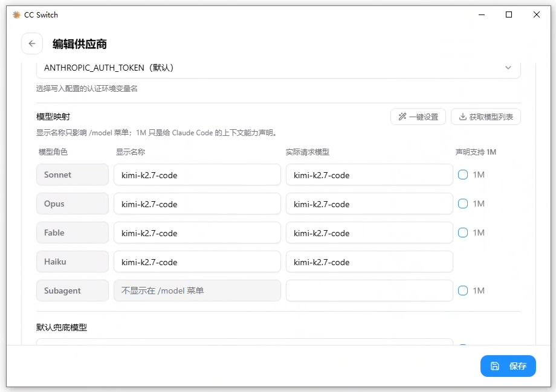Click the CC Switch app logo icon
The height and width of the screenshot is (392, 556).
[x=16, y=15]
